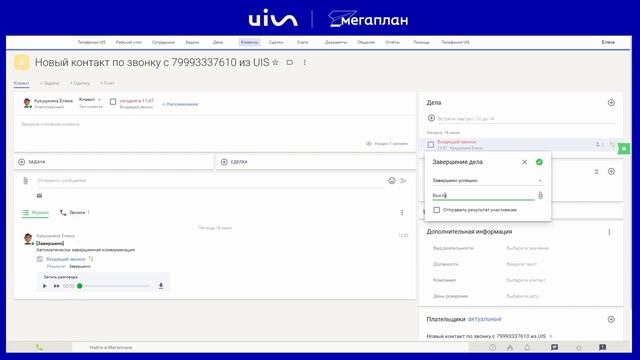
Task: Star the contact next to its title
Action: 276,62
